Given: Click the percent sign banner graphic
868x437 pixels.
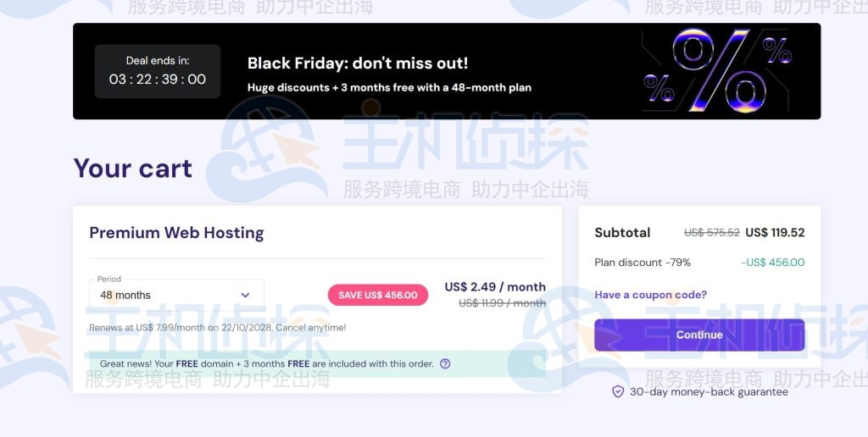Looking at the screenshot, I should (x=719, y=70).
